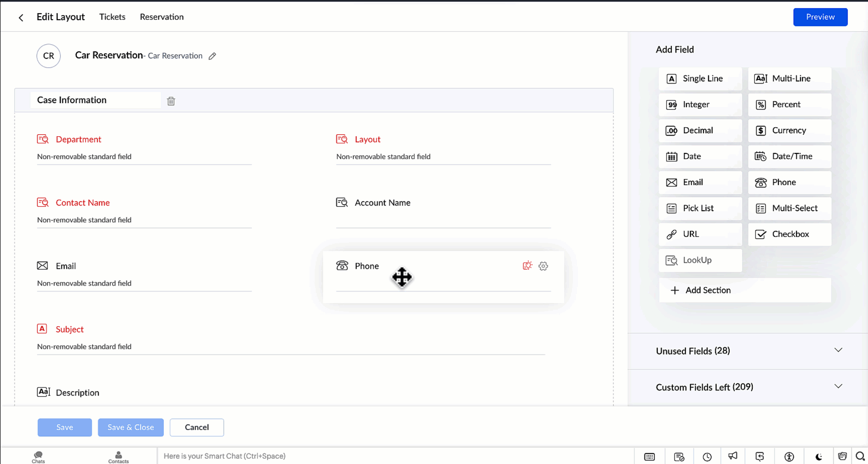This screenshot has height=464, width=868.
Task: Open the keyboard shortcuts icon in bottom bar
Action: coord(649,456)
